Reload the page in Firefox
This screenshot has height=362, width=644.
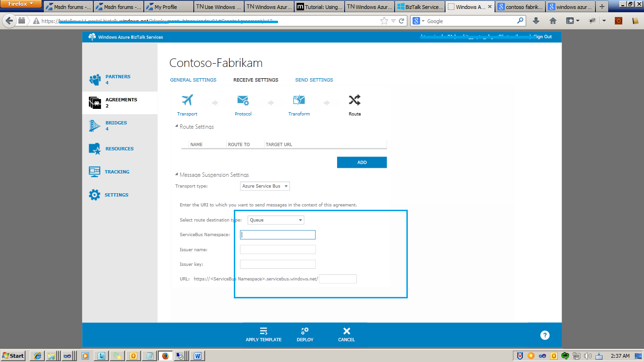[x=402, y=21]
